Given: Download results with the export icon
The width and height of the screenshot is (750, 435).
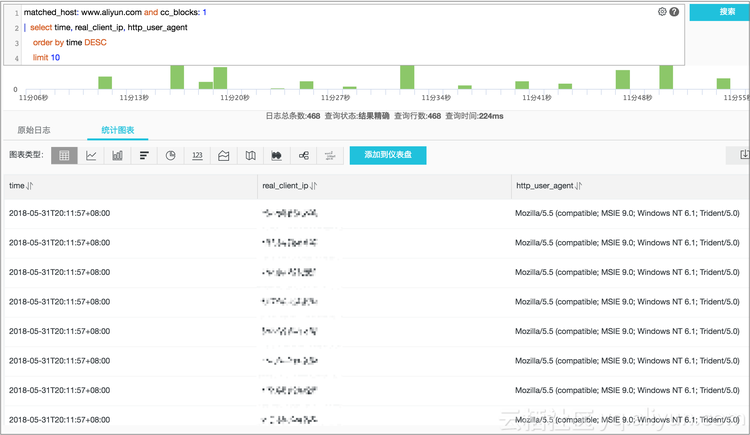Looking at the screenshot, I should tap(744, 155).
